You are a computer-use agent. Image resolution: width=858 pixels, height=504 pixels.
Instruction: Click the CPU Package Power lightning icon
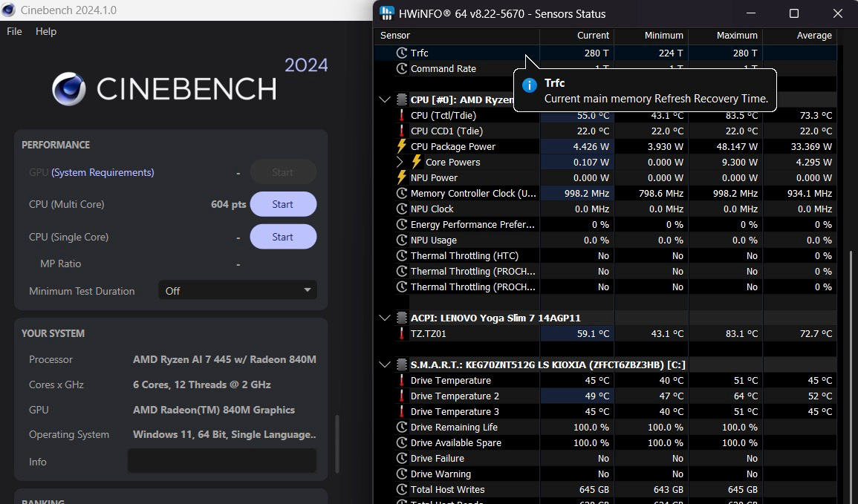point(402,146)
